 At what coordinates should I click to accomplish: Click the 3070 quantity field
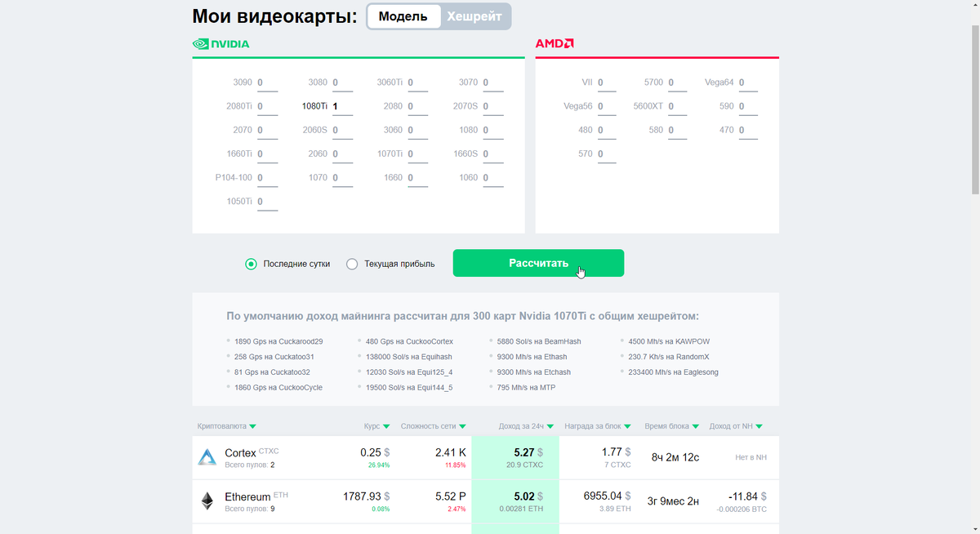492,82
